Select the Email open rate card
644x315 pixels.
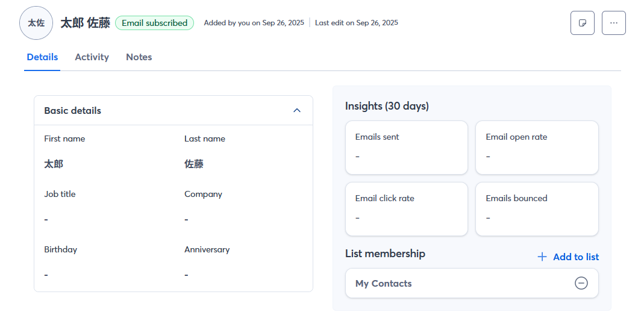click(537, 148)
